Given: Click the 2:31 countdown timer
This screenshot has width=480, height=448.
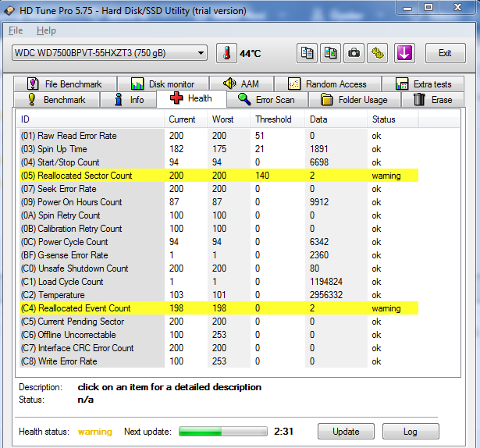Looking at the screenshot, I should (283, 432).
